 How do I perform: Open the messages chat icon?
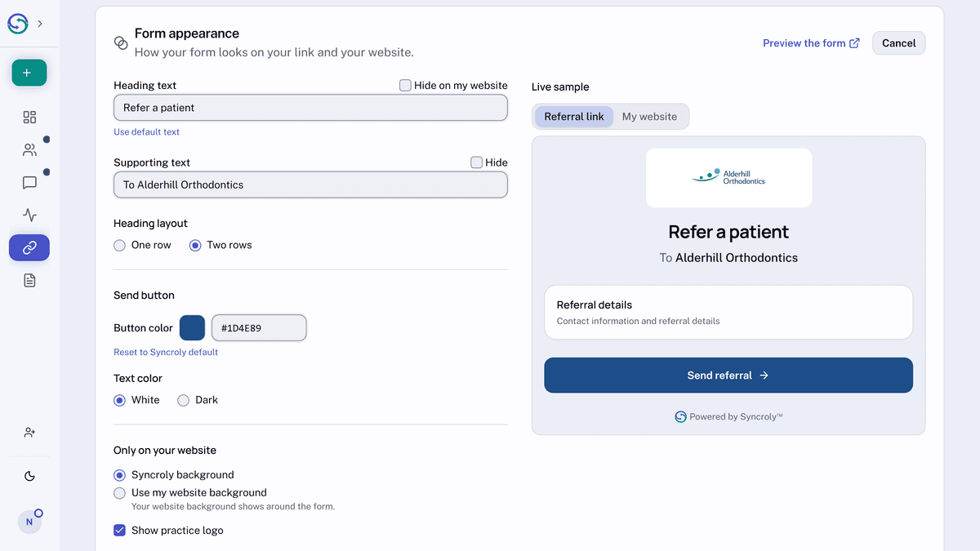pos(29,183)
